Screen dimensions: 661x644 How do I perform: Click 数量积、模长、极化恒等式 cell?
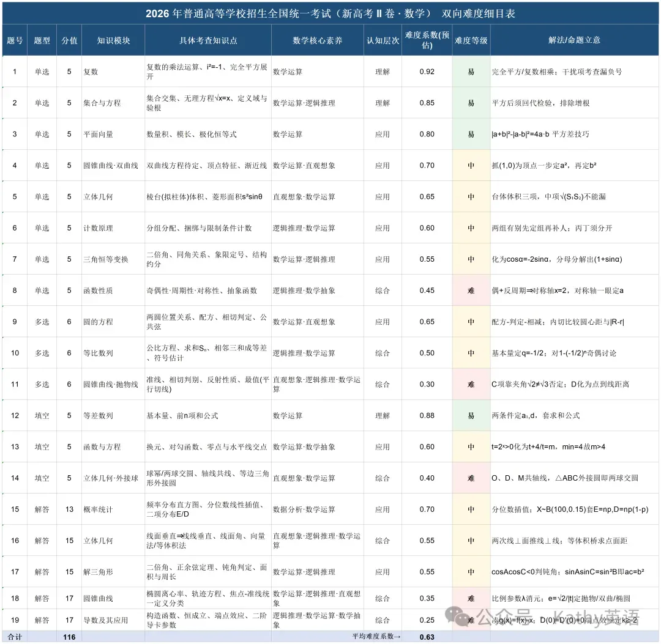(208, 135)
